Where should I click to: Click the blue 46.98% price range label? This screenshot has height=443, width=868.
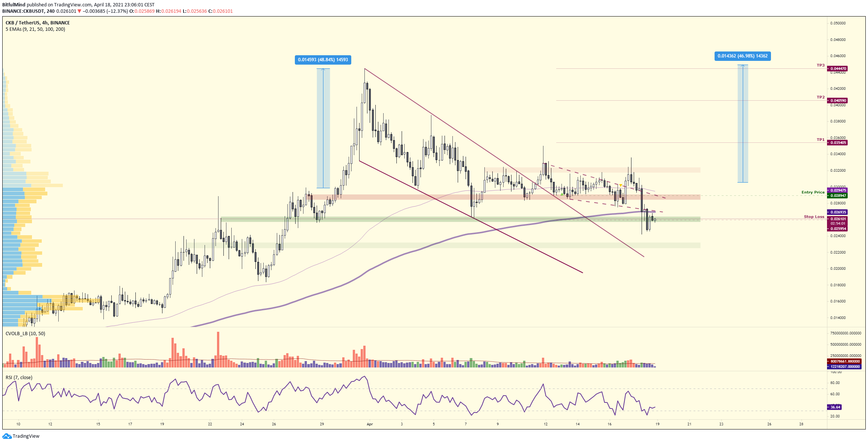[742, 56]
